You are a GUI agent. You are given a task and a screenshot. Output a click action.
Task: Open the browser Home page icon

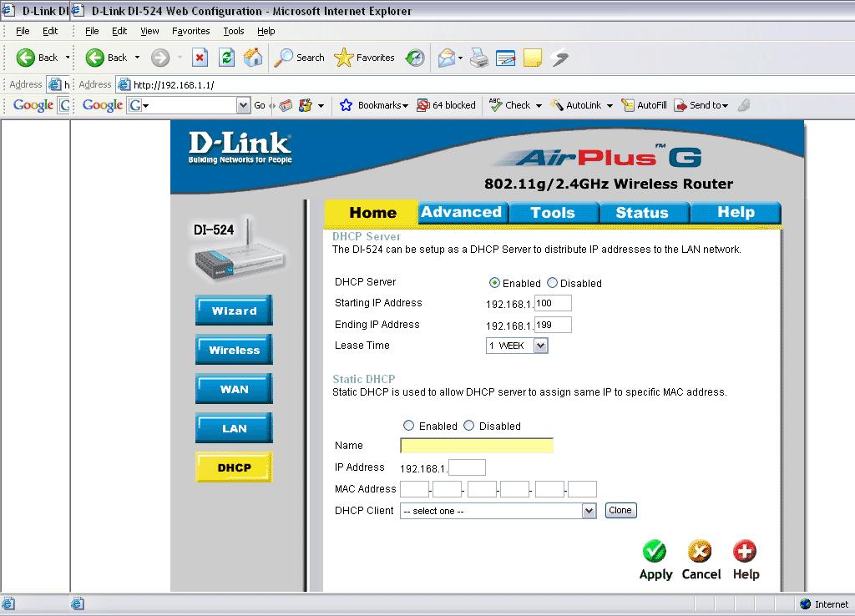(x=253, y=58)
